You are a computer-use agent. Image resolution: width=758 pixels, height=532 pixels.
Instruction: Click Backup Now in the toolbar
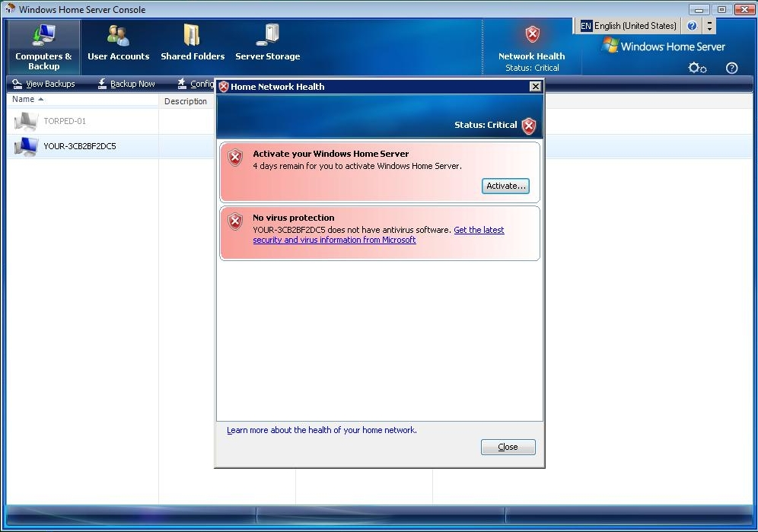pyautogui.click(x=126, y=84)
